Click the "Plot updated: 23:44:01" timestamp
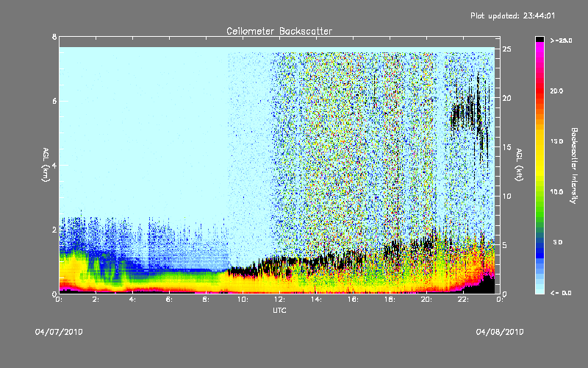The image size is (588, 368). [512, 15]
